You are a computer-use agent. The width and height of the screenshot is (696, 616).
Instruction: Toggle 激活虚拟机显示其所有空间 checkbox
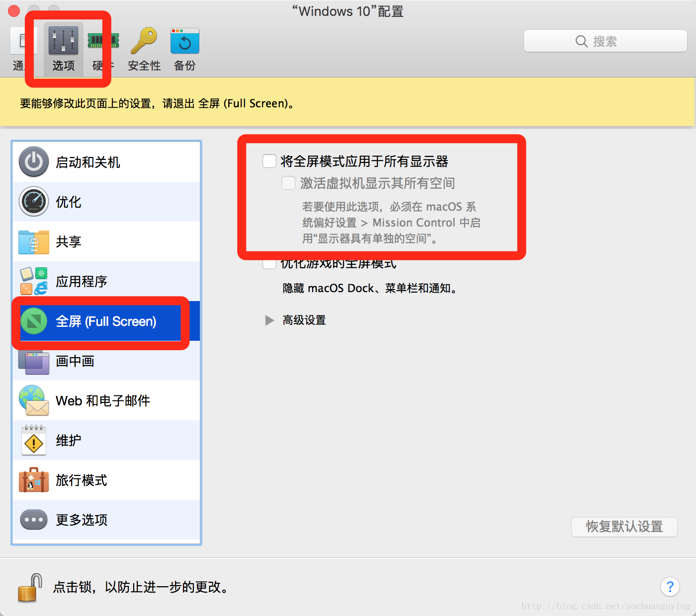[x=288, y=183]
